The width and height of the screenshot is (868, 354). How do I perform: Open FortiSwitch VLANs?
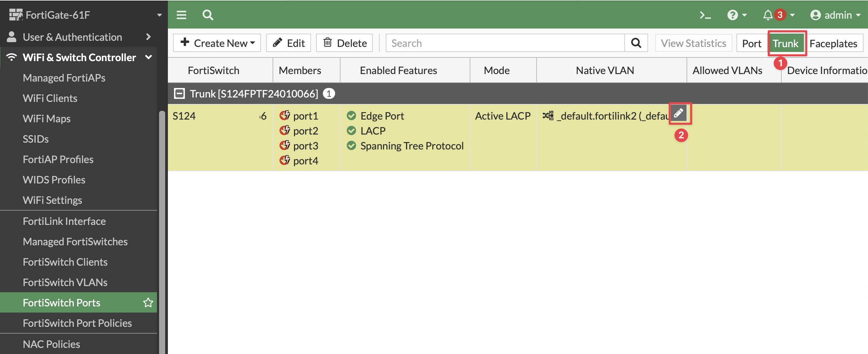pos(65,282)
